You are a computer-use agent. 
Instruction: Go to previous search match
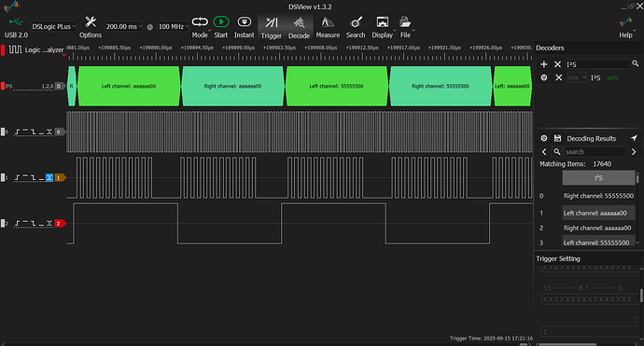[x=544, y=152]
